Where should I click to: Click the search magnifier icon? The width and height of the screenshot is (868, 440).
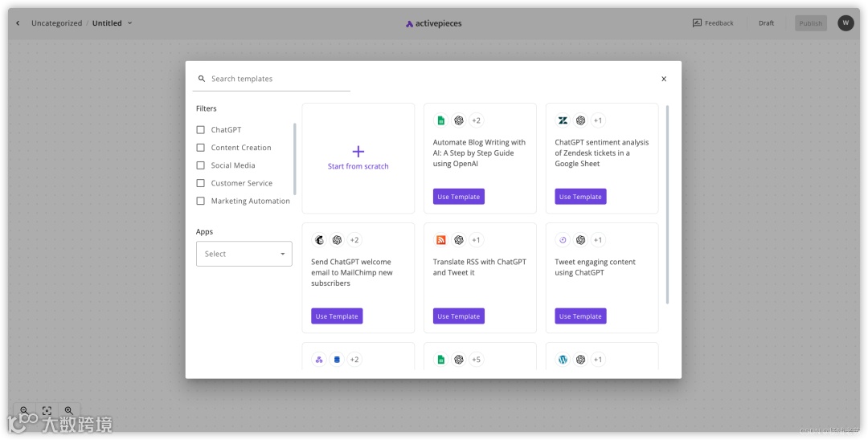click(202, 79)
